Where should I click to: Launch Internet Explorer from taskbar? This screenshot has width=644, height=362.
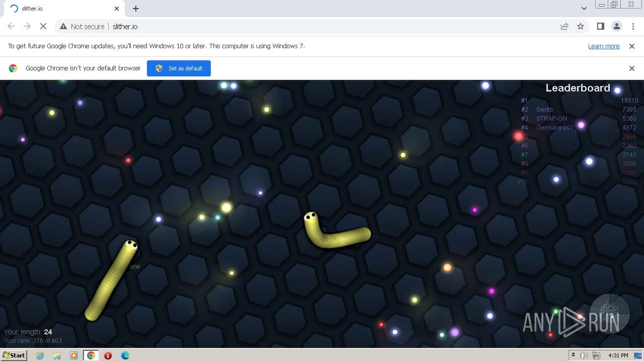(x=40, y=355)
